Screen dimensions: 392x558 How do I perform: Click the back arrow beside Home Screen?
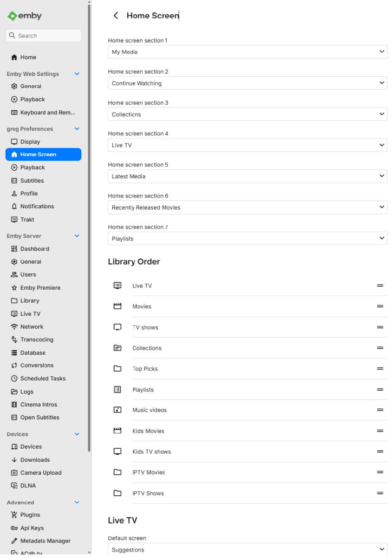(116, 16)
